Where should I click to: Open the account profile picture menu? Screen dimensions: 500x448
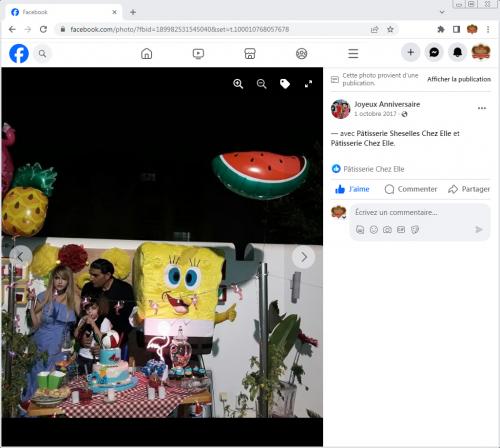(x=481, y=52)
